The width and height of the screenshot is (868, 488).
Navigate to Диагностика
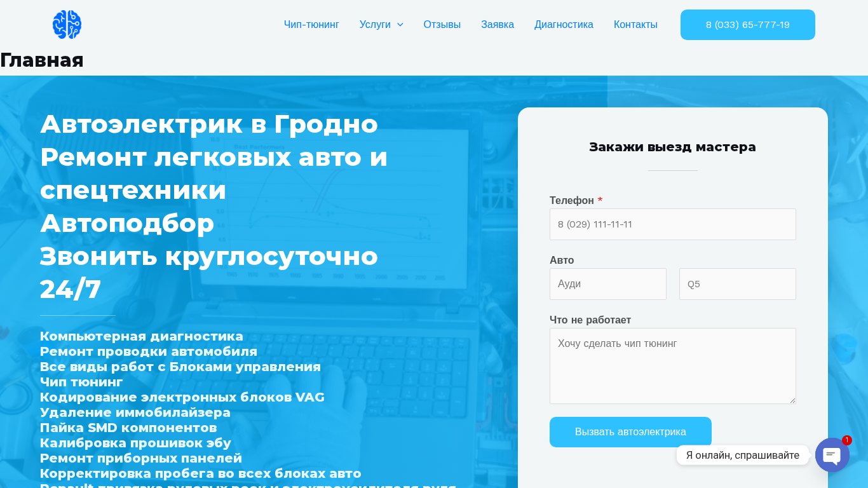coord(564,25)
